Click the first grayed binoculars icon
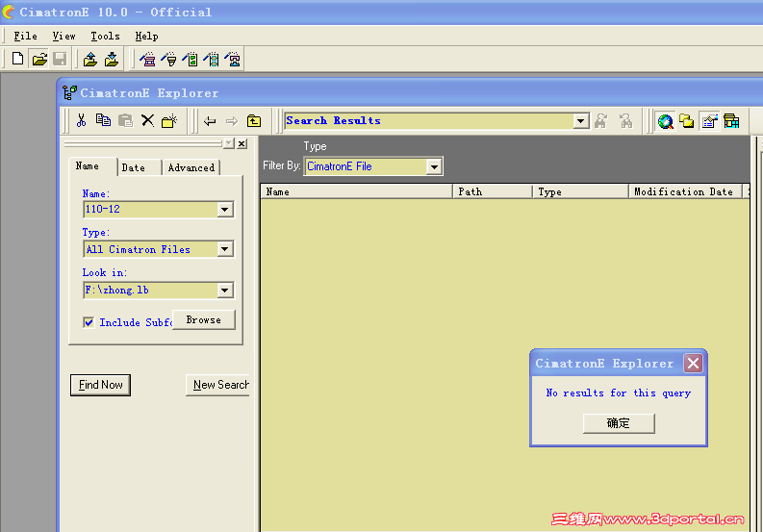Image resolution: width=763 pixels, height=532 pixels. (601, 120)
